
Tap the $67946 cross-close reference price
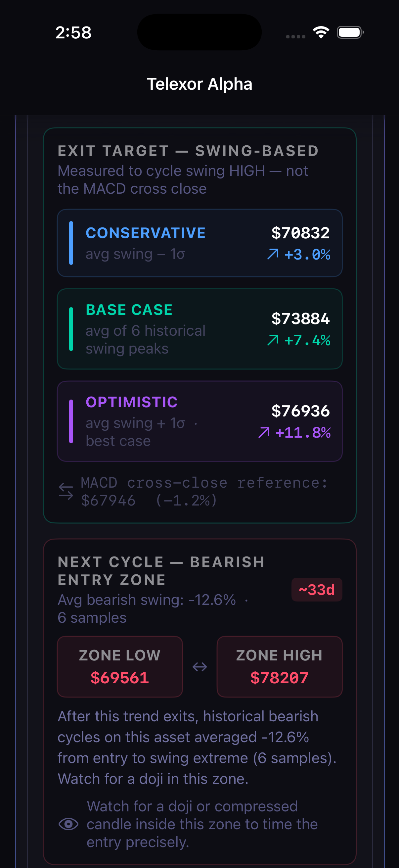pyautogui.click(x=107, y=501)
